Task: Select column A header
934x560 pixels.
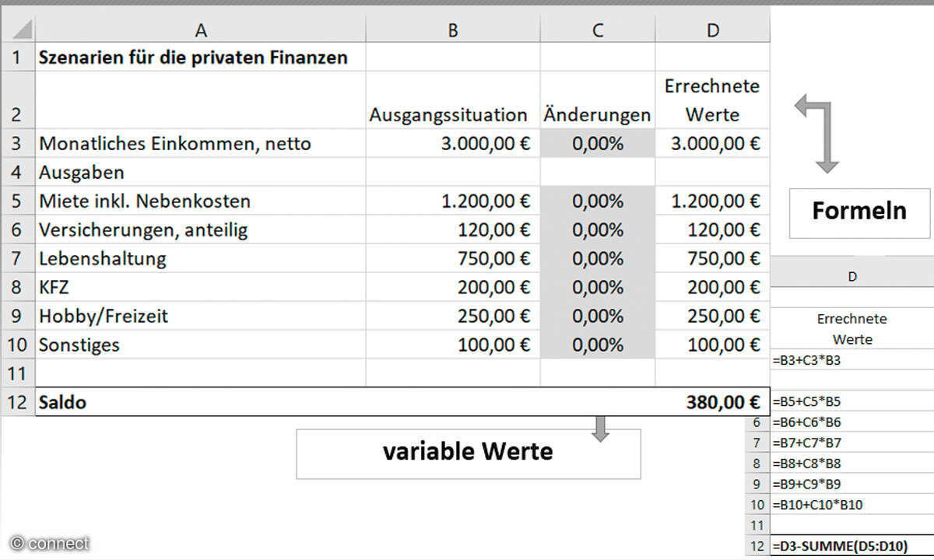Action: (201, 30)
